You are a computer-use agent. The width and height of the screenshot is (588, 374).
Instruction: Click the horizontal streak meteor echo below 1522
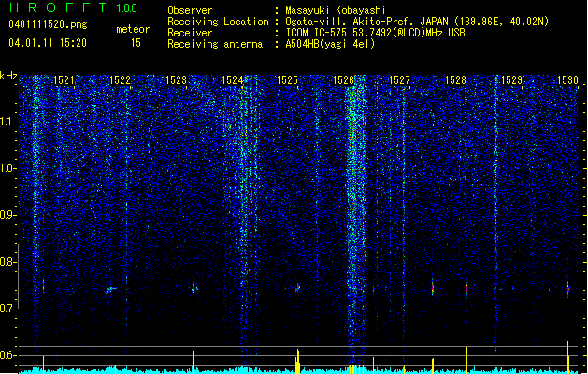[110, 290]
